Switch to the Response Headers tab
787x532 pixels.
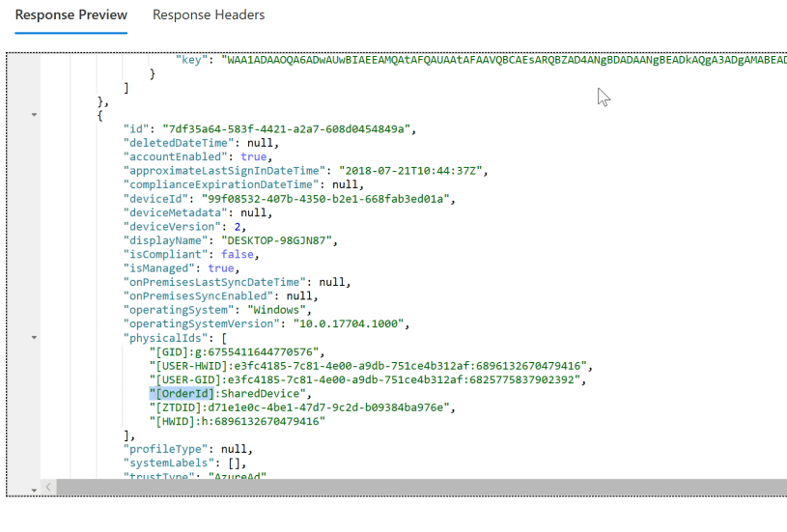pyautogui.click(x=209, y=15)
